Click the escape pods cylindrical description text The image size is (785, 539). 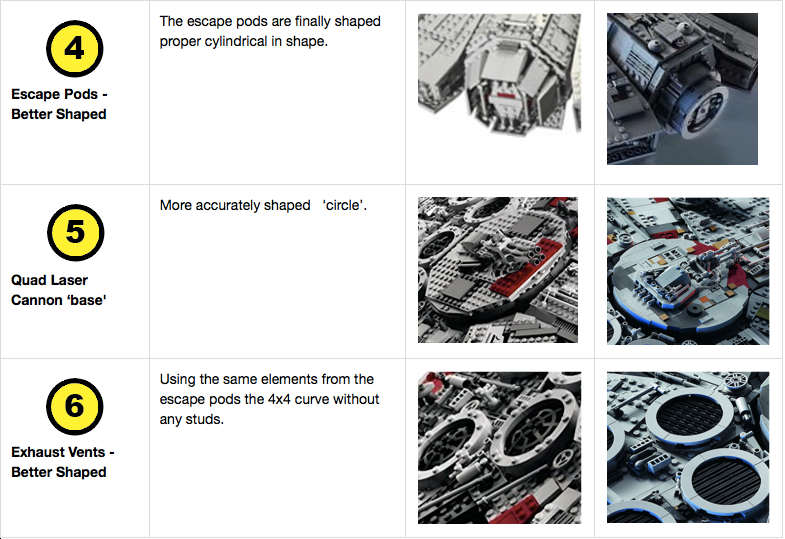pyautogui.click(x=270, y=31)
